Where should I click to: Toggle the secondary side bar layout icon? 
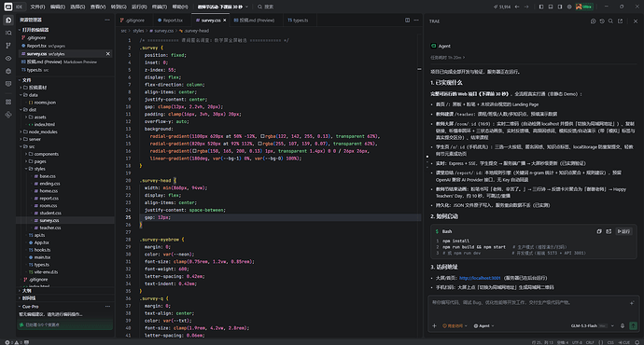click(x=560, y=7)
